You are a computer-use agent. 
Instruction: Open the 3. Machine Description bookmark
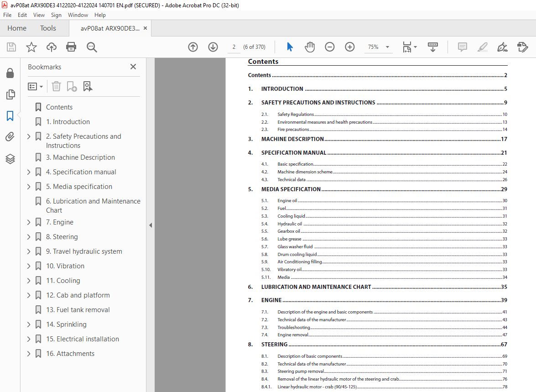pyautogui.click(x=80, y=157)
